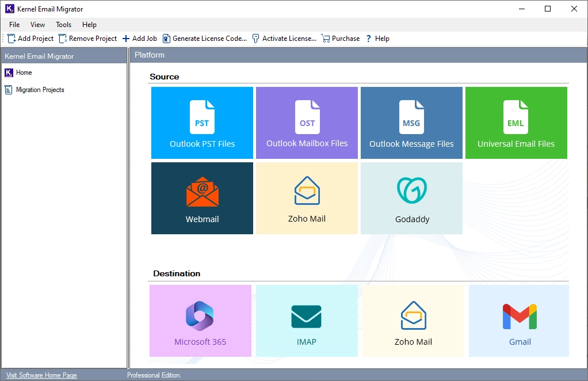Select Zoho Mail as source
The width and height of the screenshot is (588, 381).
[x=307, y=198]
